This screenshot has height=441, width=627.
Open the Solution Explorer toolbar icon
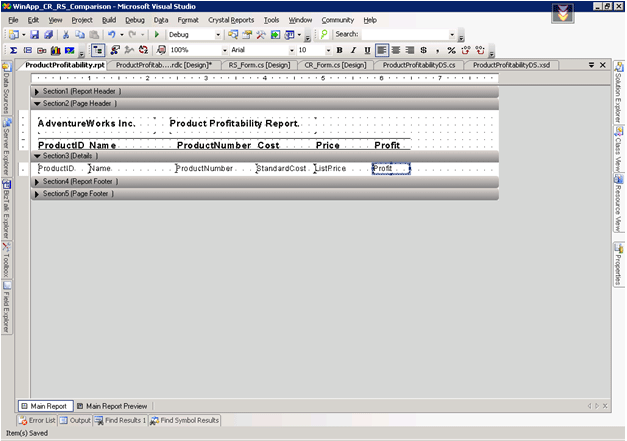[233, 35]
